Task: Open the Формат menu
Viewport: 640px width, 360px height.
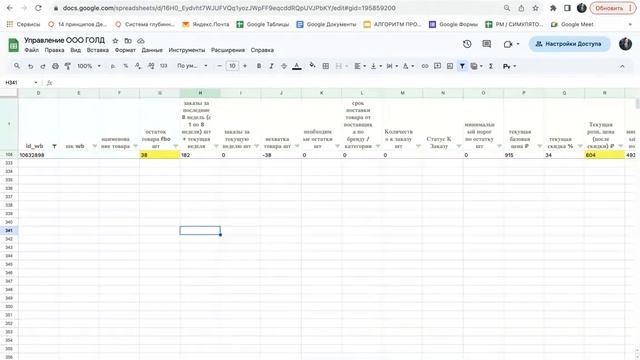Action: tap(125, 50)
